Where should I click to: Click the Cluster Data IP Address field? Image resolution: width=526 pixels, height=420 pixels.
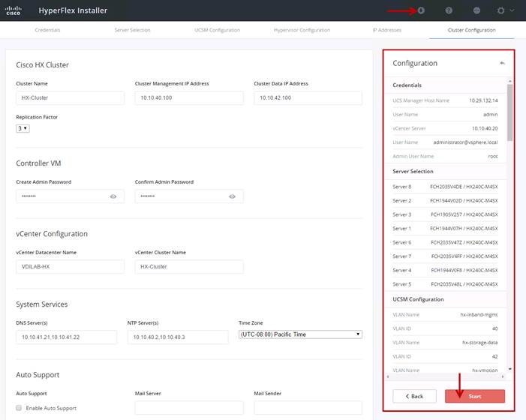point(308,98)
